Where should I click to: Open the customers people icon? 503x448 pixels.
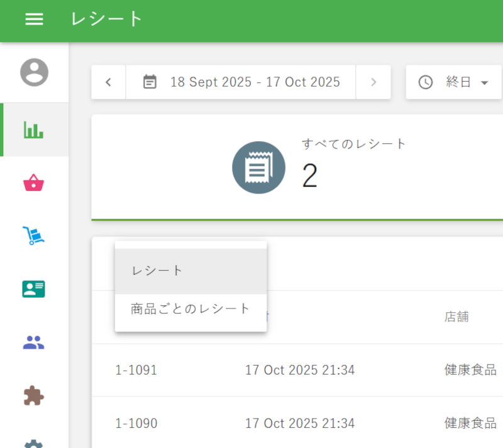(x=34, y=342)
